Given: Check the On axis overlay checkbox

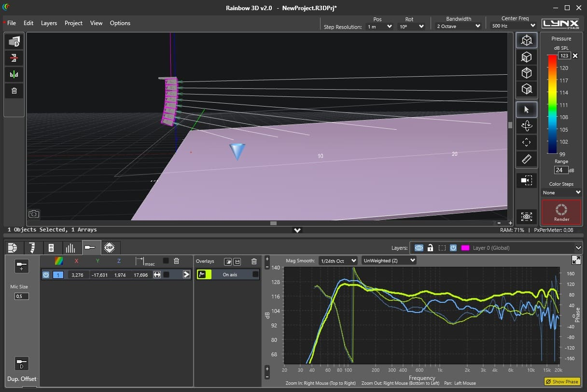Looking at the screenshot, I should point(256,274).
